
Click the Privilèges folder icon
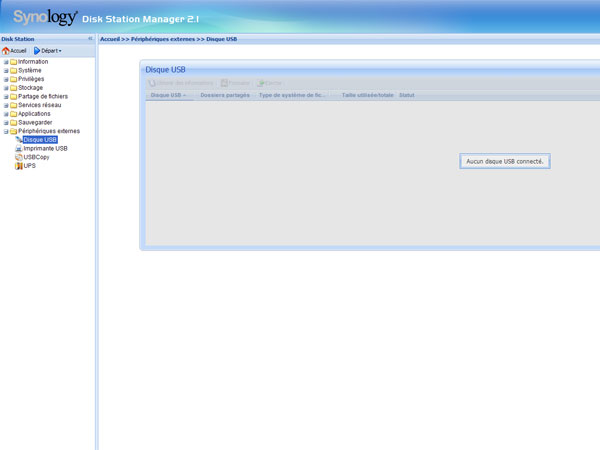point(13,79)
